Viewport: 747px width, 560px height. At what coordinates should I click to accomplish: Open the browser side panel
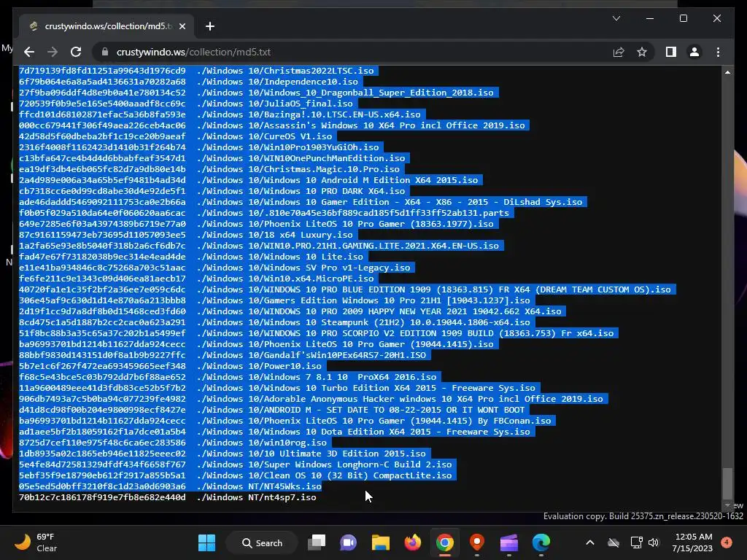pos(671,52)
